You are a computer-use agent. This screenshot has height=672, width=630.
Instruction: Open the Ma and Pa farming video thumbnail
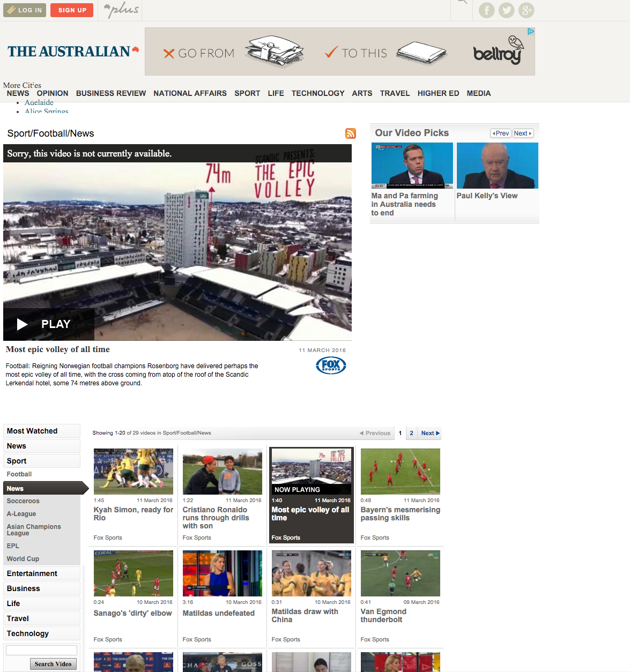(412, 166)
